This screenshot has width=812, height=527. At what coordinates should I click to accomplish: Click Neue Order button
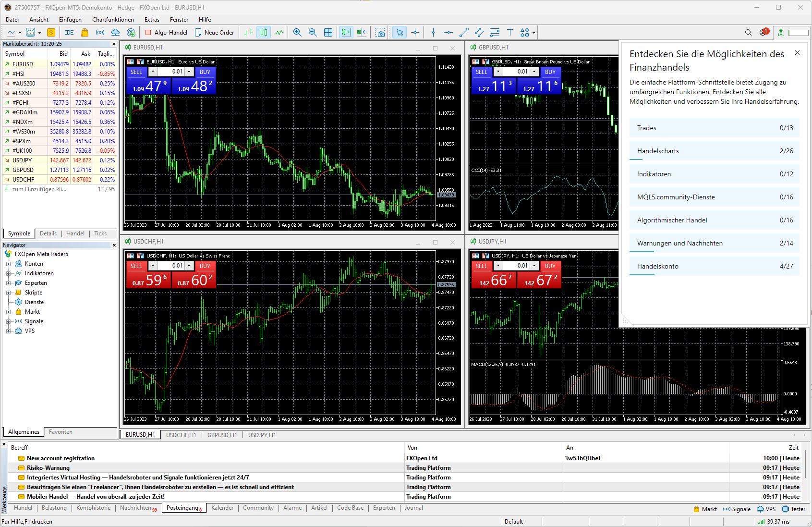(214, 33)
